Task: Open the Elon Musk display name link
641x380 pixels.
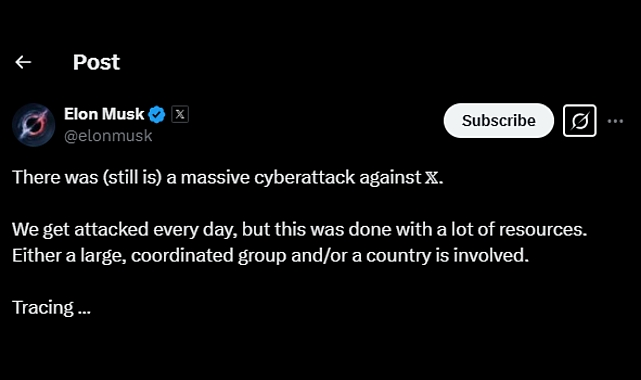Action: 104,114
